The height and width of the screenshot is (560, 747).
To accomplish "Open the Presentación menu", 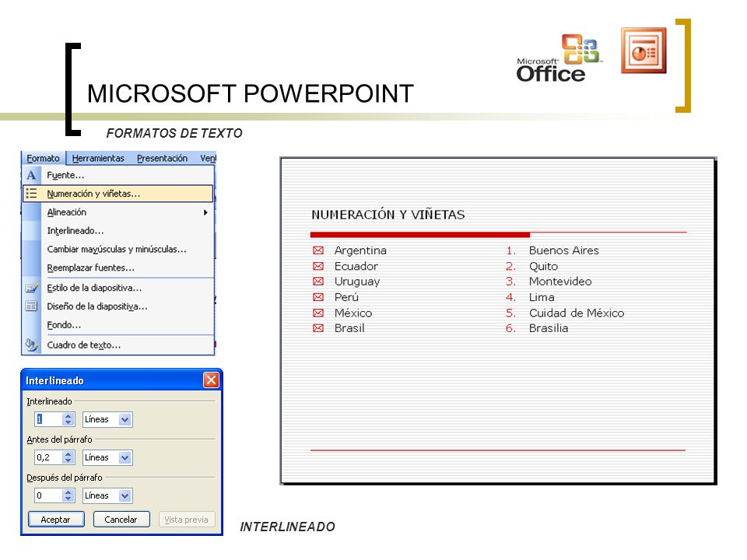I will [162, 158].
